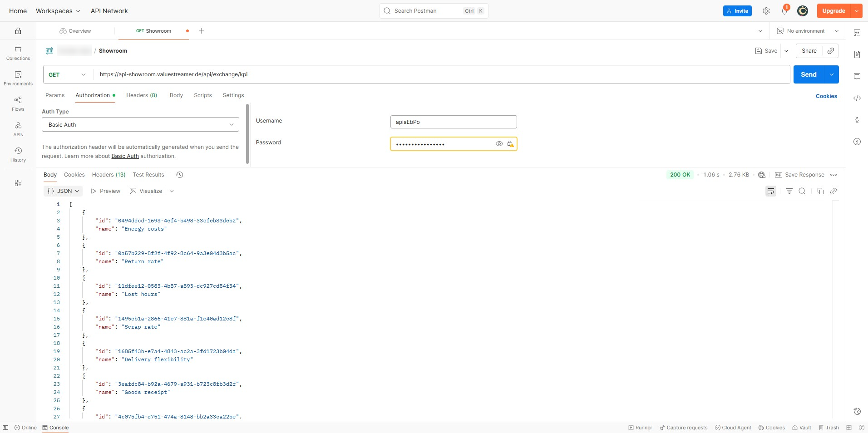
Task: Open the Flows sidebar section
Action: (x=18, y=103)
